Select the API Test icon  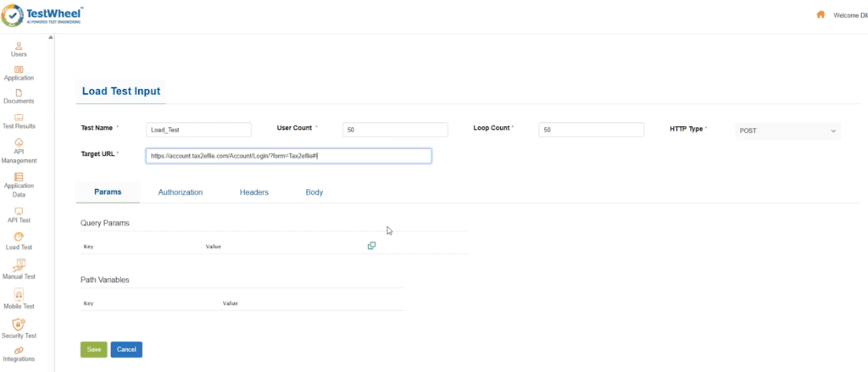click(x=19, y=211)
